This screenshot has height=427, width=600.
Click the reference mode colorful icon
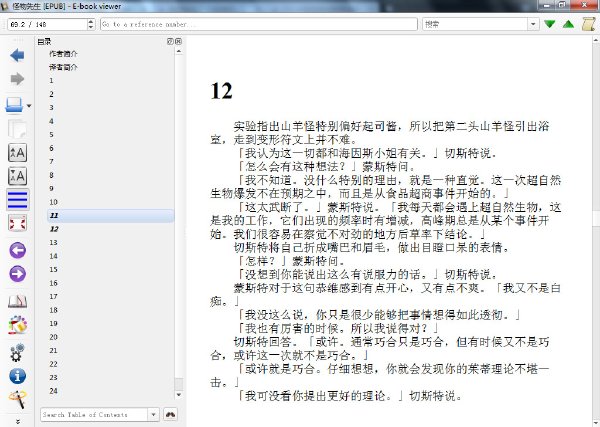tap(17, 325)
